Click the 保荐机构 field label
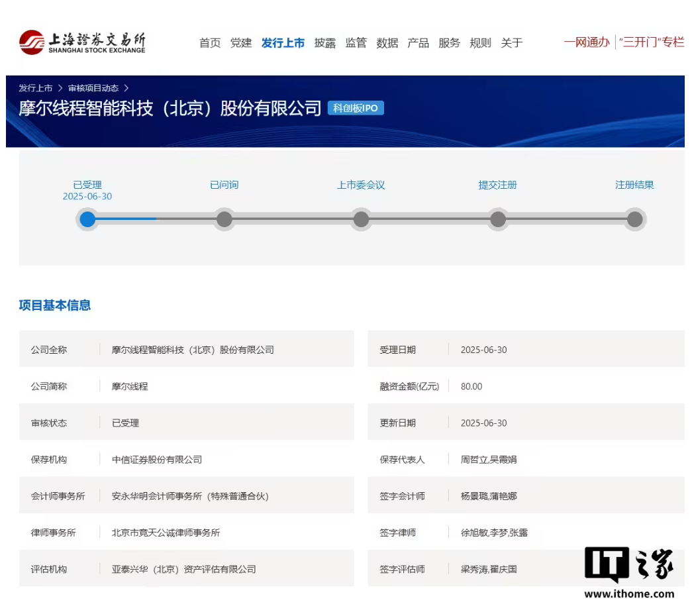Image resolution: width=694 pixels, height=616 pixels. (49, 460)
